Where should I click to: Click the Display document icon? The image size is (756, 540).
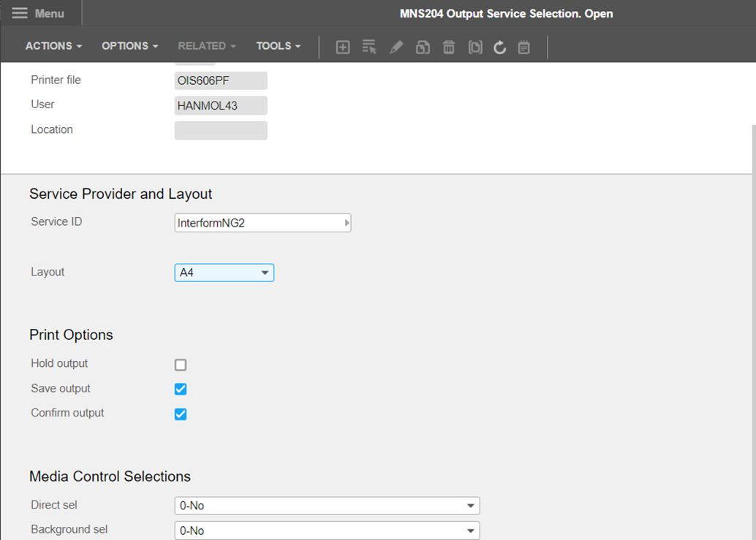click(475, 47)
